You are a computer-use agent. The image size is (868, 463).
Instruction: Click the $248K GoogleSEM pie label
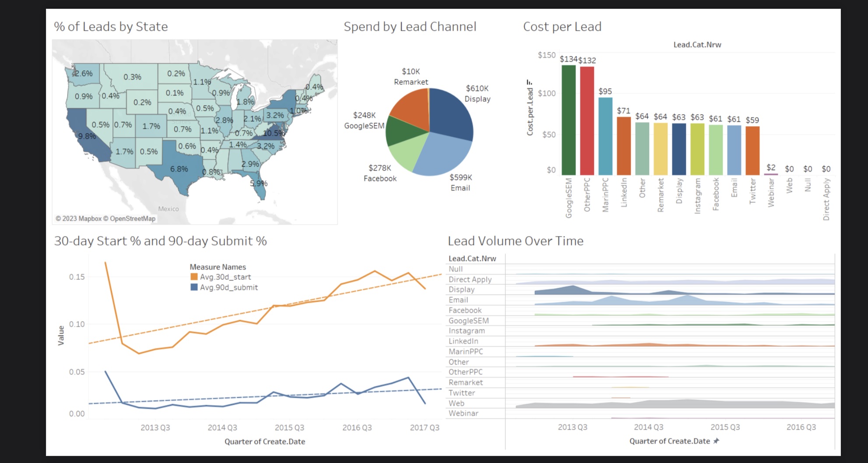[364, 120]
